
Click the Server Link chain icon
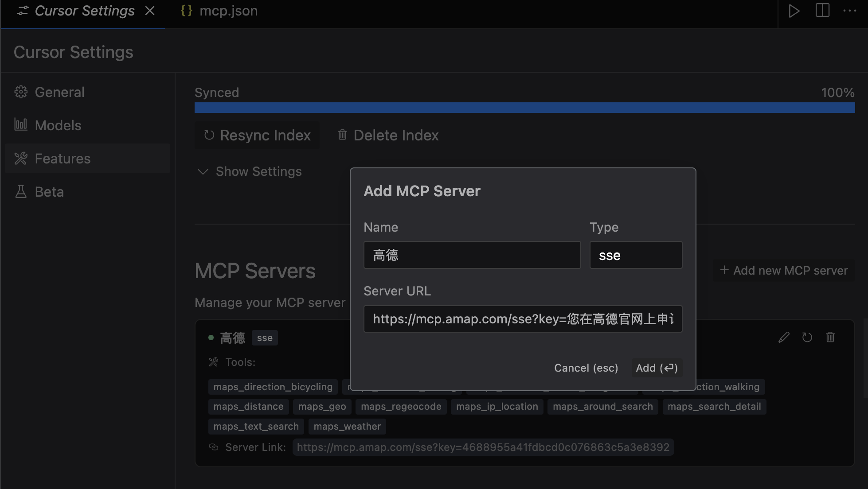(x=214, y=447)
